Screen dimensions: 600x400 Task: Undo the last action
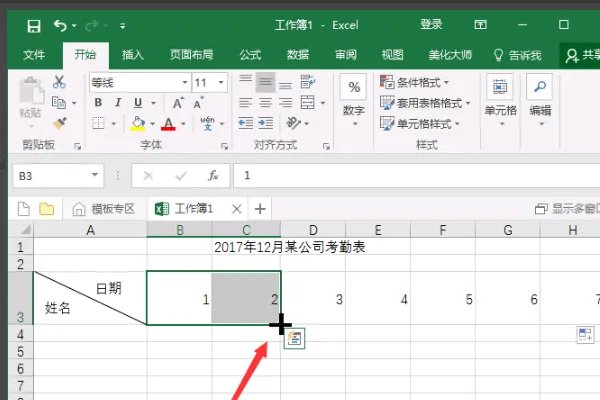60,26
